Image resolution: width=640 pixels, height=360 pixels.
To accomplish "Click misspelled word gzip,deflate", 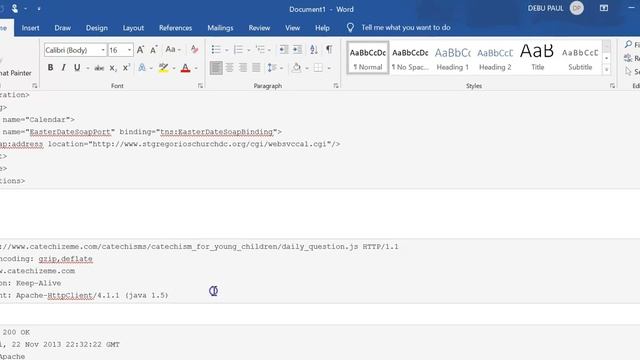I will 65,259.
